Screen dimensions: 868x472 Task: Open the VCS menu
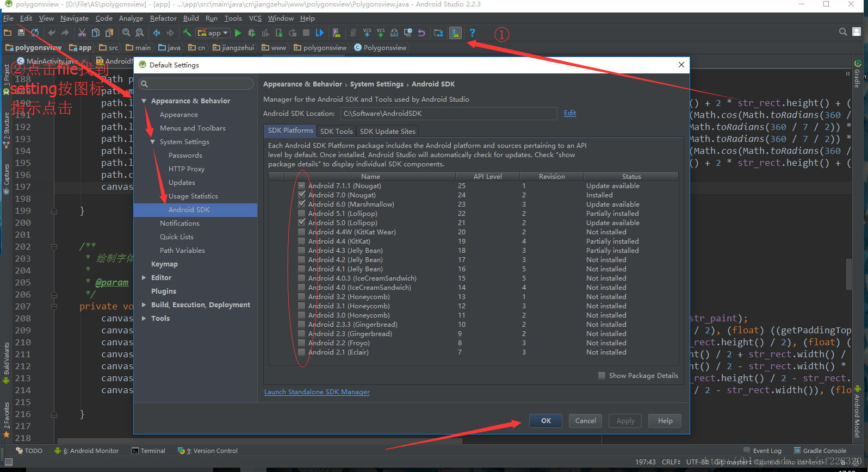tap(255, 18)
